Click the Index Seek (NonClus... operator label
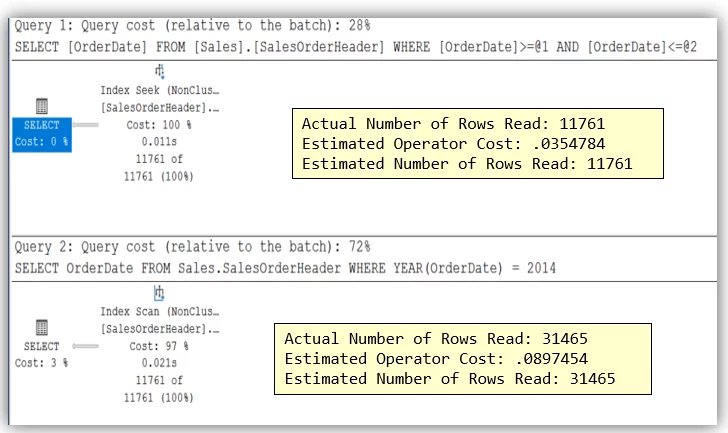The width and height of the screenshot is (728, 433). [159, 90]
